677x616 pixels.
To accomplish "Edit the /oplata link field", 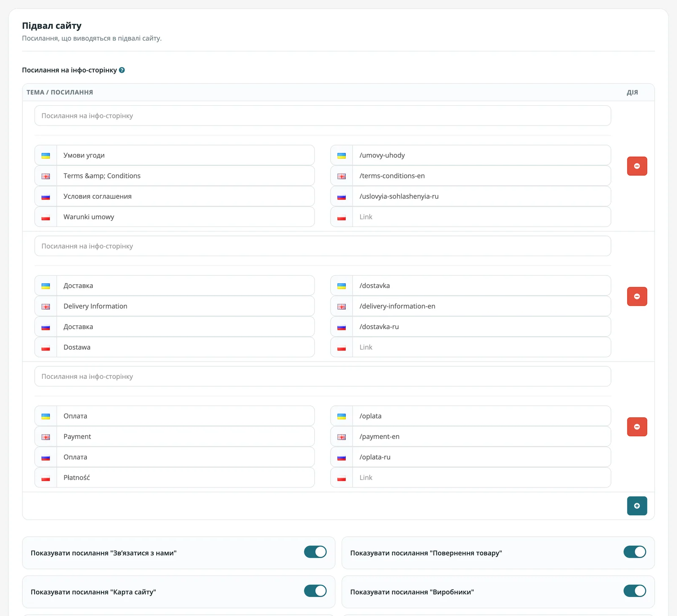I will pos(482,416).
